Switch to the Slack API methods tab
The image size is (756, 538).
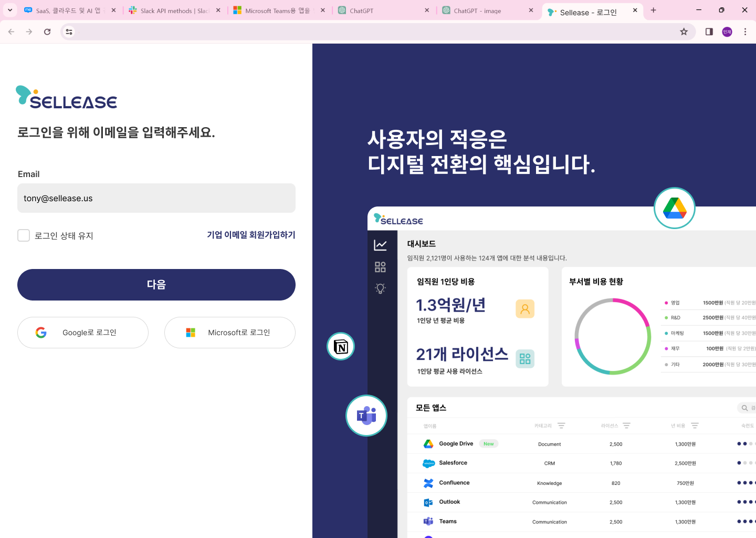coord(175,11)
